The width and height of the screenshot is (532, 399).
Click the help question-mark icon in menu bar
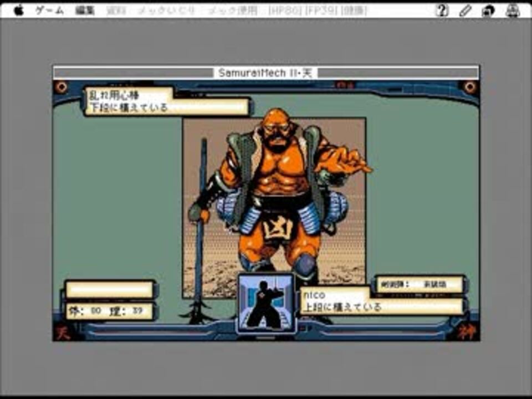(442, 11)
